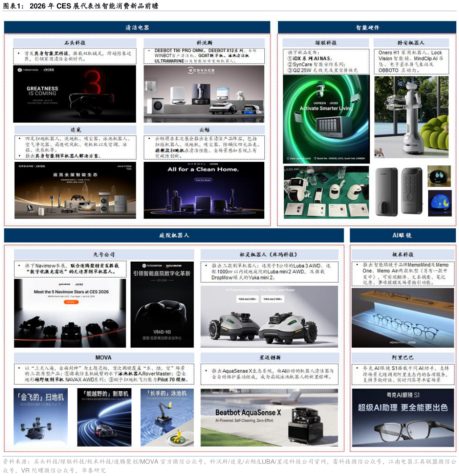Click the '首发具身智能黑科技' Roborock description

pyautogui.click(x=75, y=56)
